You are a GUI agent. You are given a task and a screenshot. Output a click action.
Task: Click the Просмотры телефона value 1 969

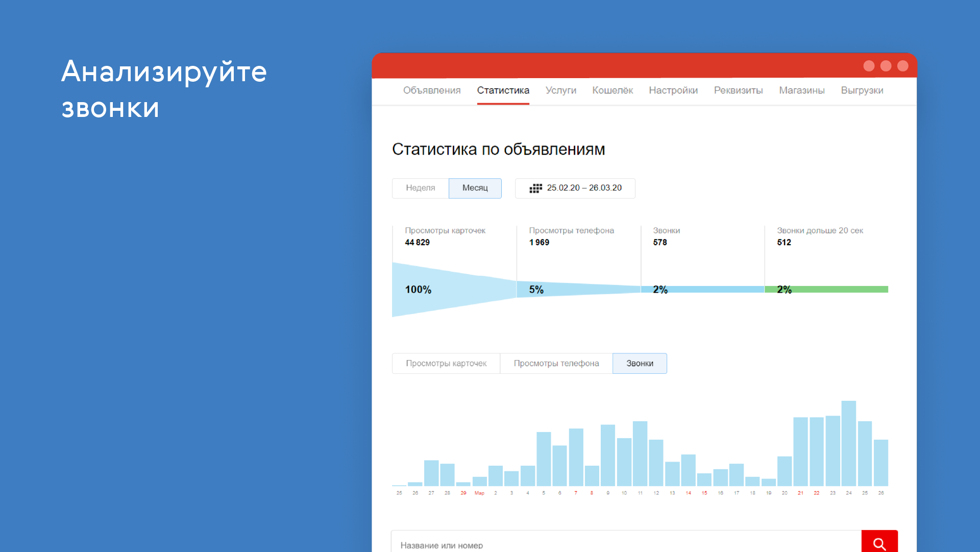pos(539,243)
